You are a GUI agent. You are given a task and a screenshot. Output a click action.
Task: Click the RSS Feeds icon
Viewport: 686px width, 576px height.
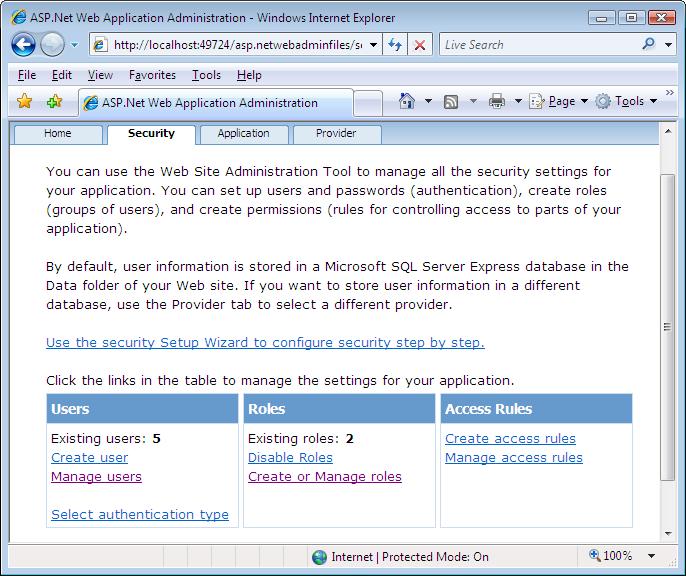click(451, 102)
